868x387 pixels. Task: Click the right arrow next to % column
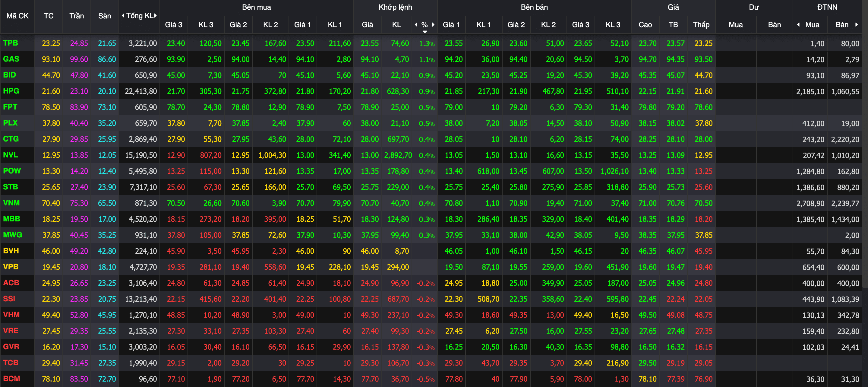433,25
